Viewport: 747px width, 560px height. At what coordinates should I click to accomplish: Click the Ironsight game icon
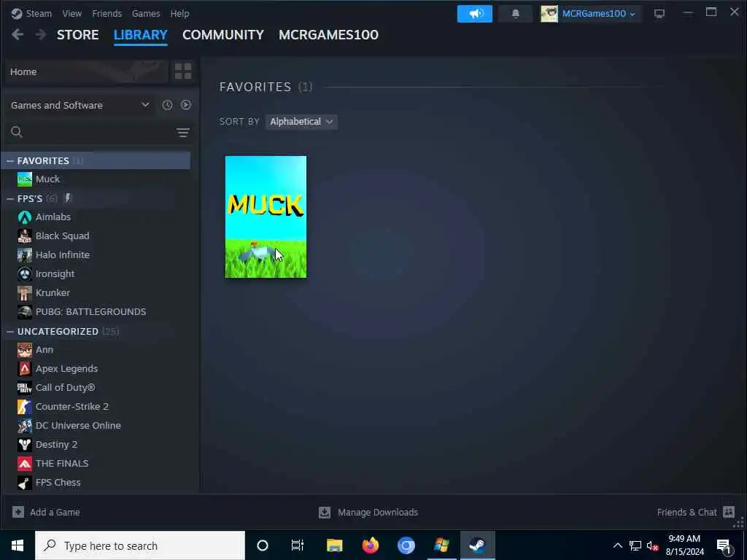25,274
